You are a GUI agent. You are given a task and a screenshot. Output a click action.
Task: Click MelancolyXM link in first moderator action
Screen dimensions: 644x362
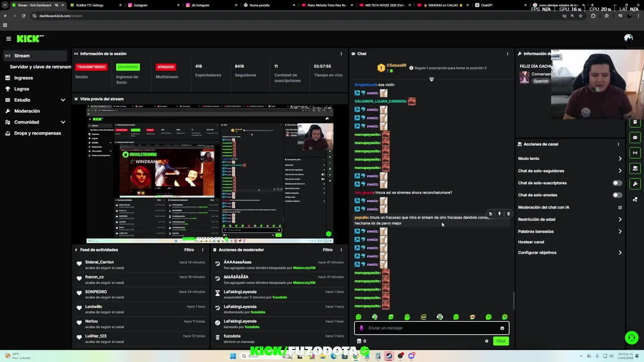click(x=304, y=268)
